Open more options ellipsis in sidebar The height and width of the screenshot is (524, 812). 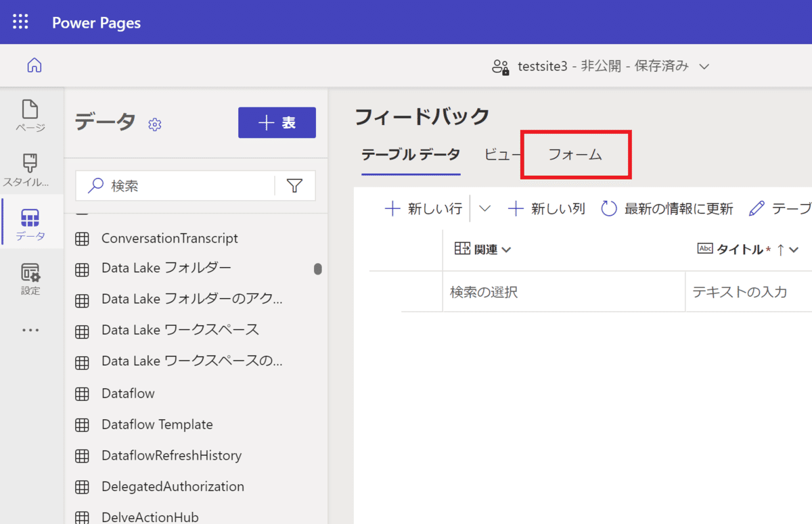[x=30, y=331]
